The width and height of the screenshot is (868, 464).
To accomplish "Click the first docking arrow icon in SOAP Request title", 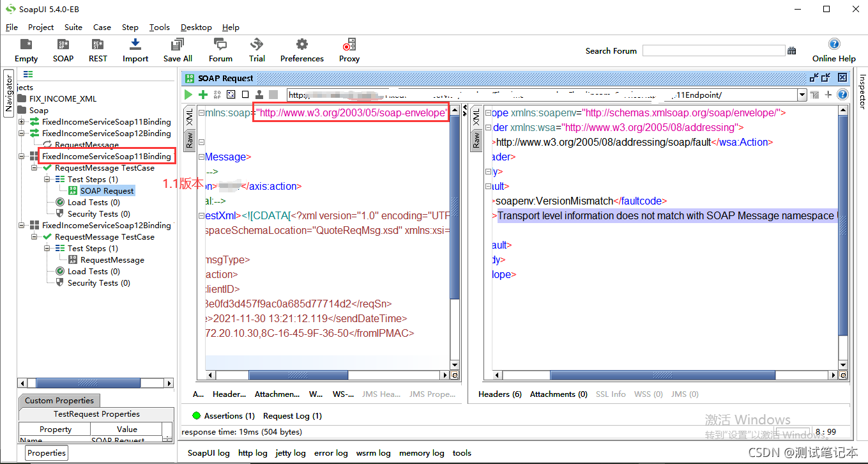I will pos(814,78).
